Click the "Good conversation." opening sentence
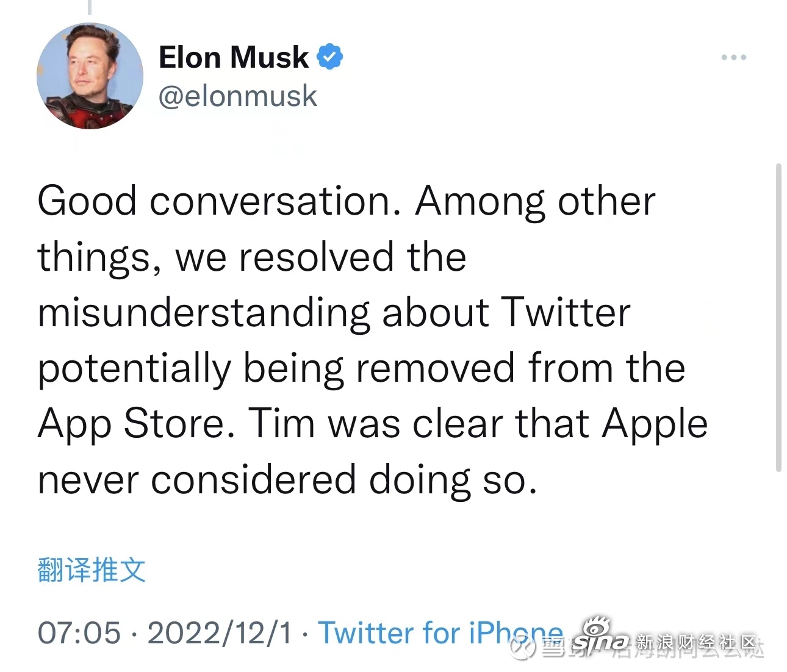The image size is (787, 672). (219, 202)
